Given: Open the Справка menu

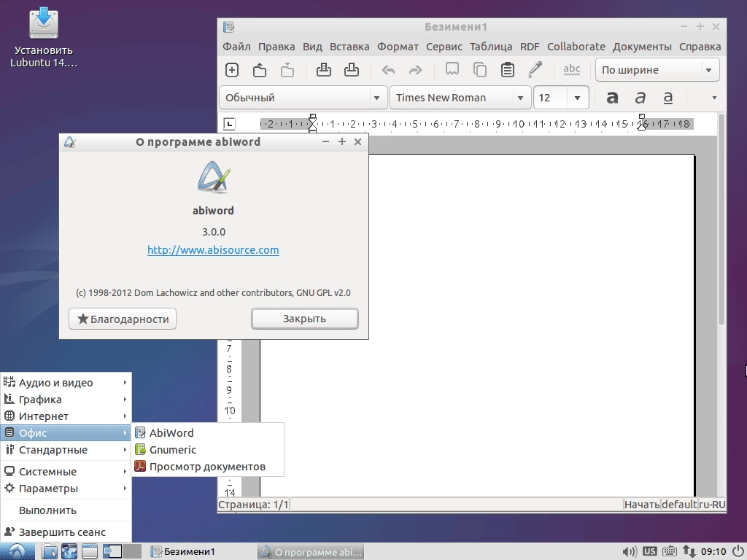Looking at the screenshot, I should (700, 47).
